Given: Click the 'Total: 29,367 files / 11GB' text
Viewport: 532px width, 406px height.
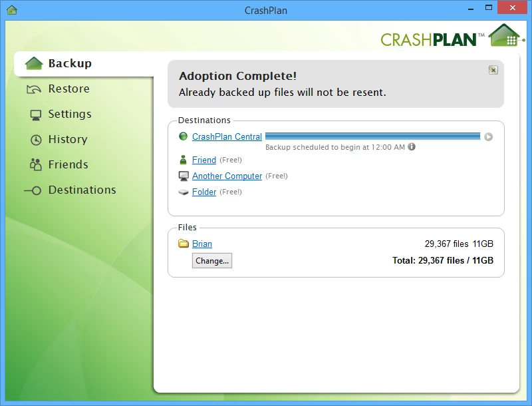Looking at the screenshot, I should pos(443,260).
